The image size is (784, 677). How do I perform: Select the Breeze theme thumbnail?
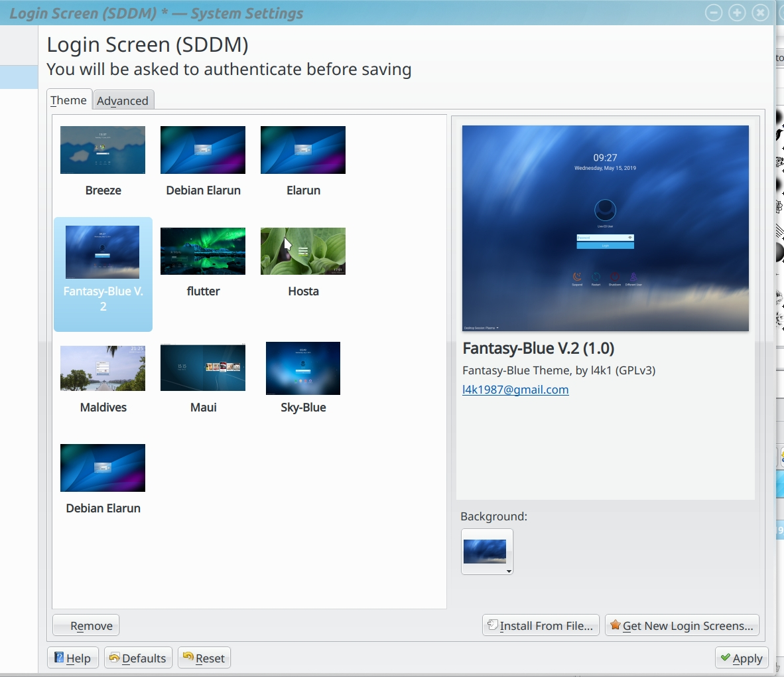tap(103, 149)
